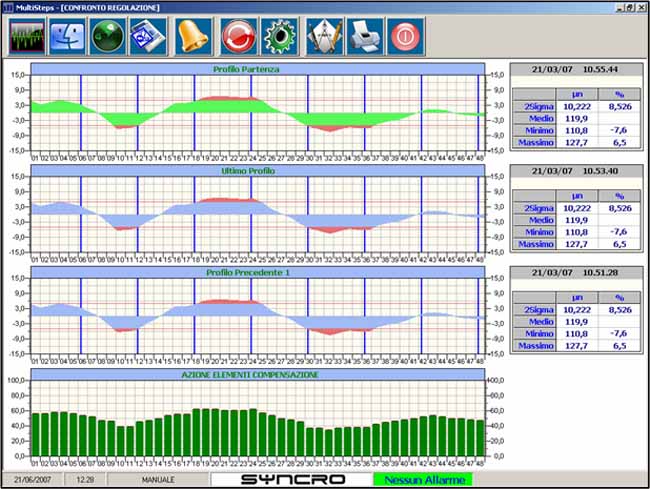Click the Massimo row in bottom statistics table
Image resolution: width=650 pixels, height=489 pixels.
[x=535, y=345]
